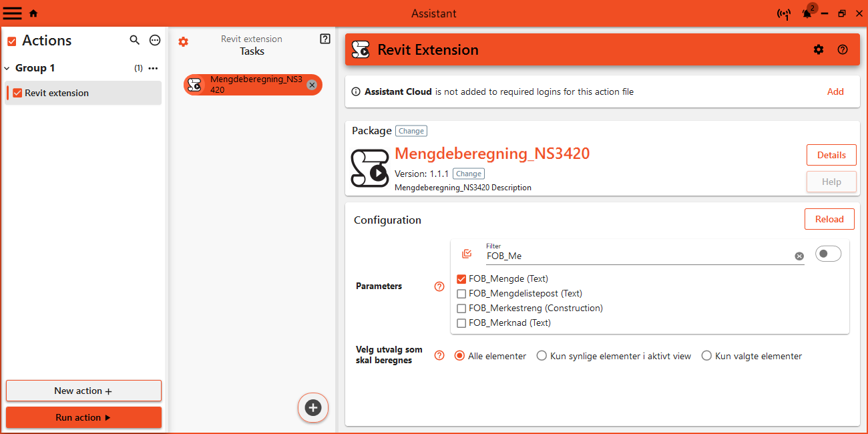Clear the FOB_Me filter text
The height and width of the screenshot is (434, 868).
tap(799, 256)
